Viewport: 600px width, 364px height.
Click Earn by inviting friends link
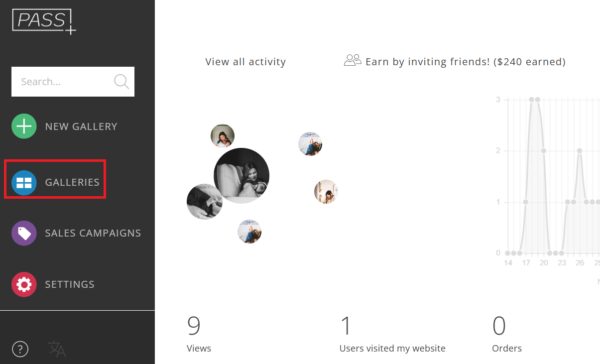click(x=465, y=62)
